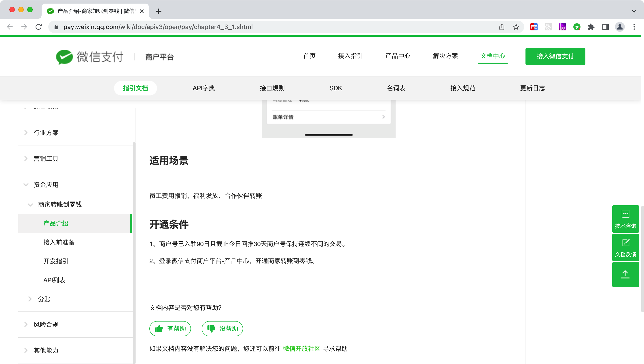Open the browser extensions puzzle icon

591,27
